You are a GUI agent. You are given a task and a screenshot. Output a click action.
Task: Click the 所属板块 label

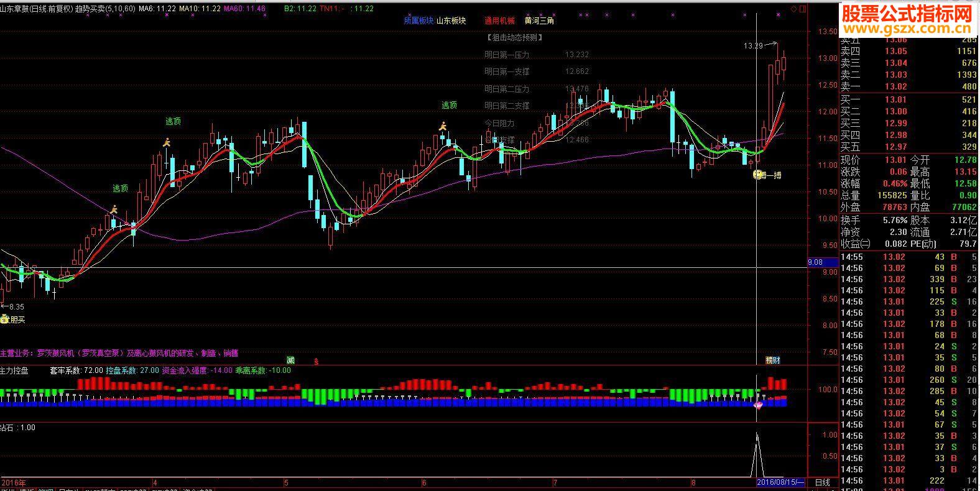pyautogui.click(x=418, y=21)
